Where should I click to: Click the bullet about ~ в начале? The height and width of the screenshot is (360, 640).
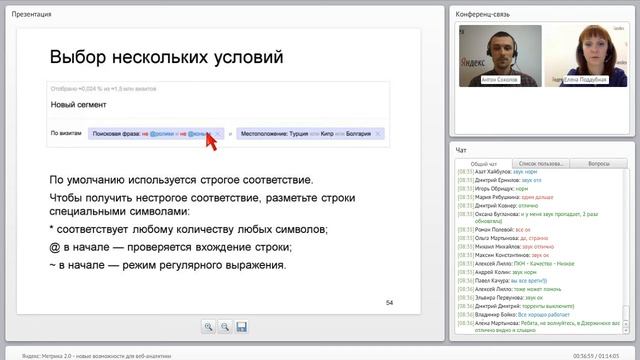click(x=168, y=265)
